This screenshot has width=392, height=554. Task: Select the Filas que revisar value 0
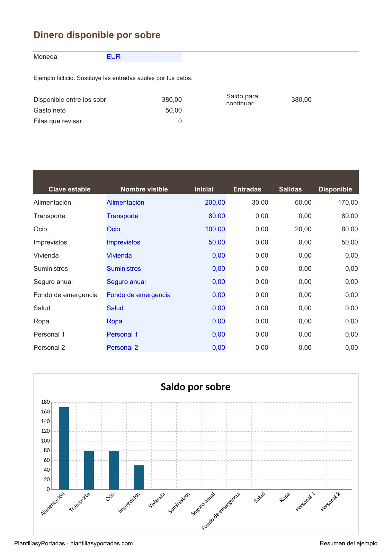click(x=180, y=121)
